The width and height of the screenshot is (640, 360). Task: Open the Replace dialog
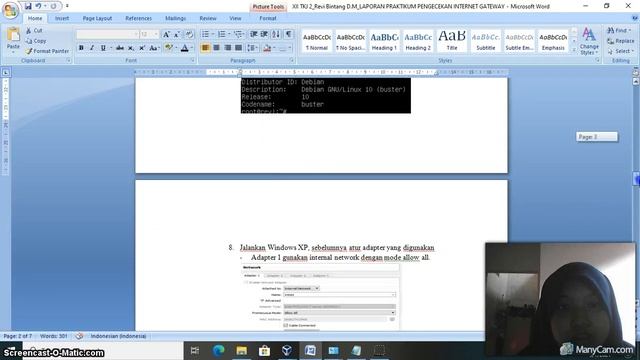click(x=620, y=41)
